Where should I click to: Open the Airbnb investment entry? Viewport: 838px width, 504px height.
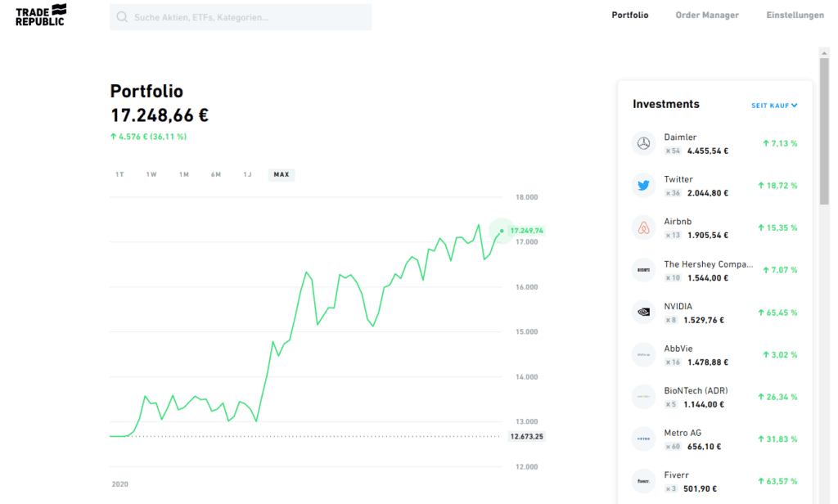click(714, 227)
